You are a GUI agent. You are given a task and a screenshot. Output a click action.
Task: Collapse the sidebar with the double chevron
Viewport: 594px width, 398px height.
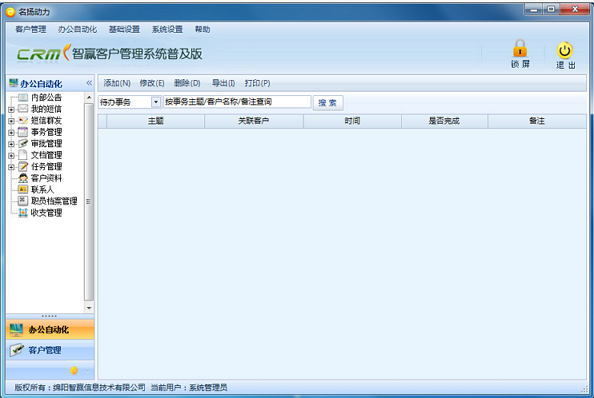pyautogui.click(x=89, y=83)
